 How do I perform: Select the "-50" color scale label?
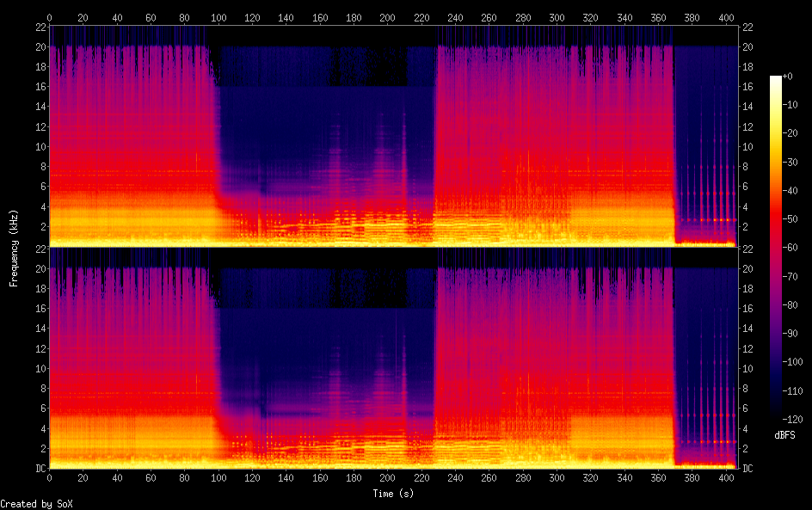[790, 219]
